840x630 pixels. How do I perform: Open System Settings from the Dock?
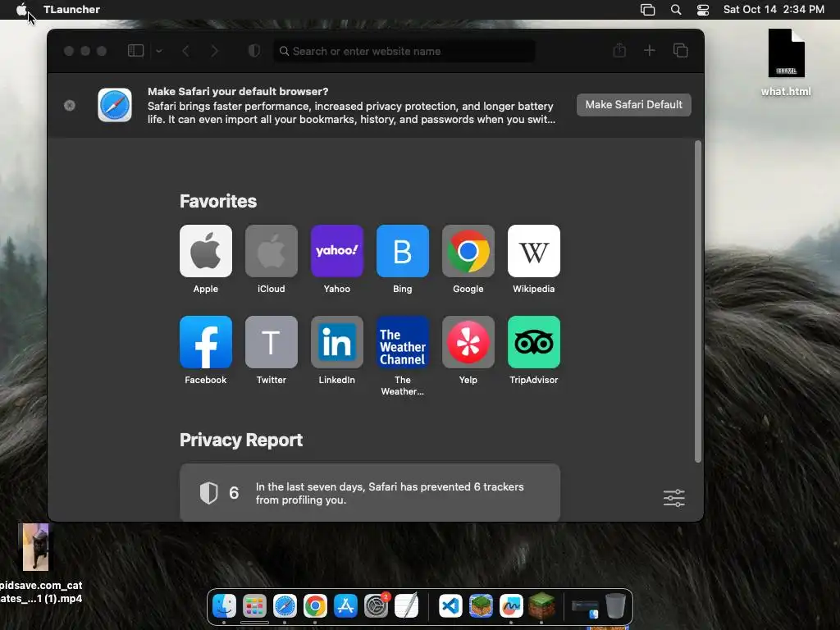(x=376, y=606)
